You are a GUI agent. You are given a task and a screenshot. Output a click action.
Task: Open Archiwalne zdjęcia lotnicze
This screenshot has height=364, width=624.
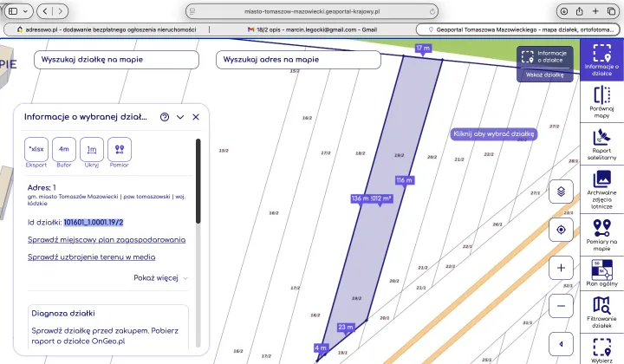pos(601,189)
